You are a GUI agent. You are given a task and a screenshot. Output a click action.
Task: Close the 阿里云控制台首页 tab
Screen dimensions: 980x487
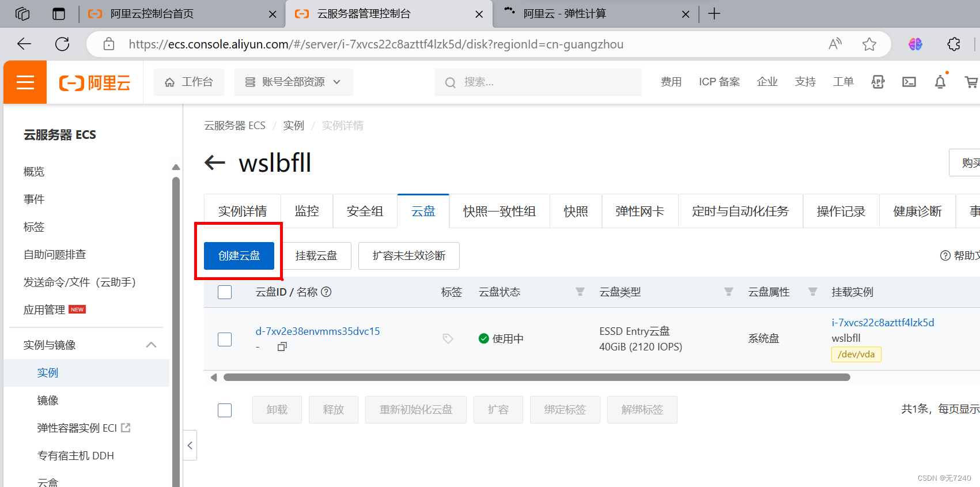pyautogui.click(x=273, y=14)
